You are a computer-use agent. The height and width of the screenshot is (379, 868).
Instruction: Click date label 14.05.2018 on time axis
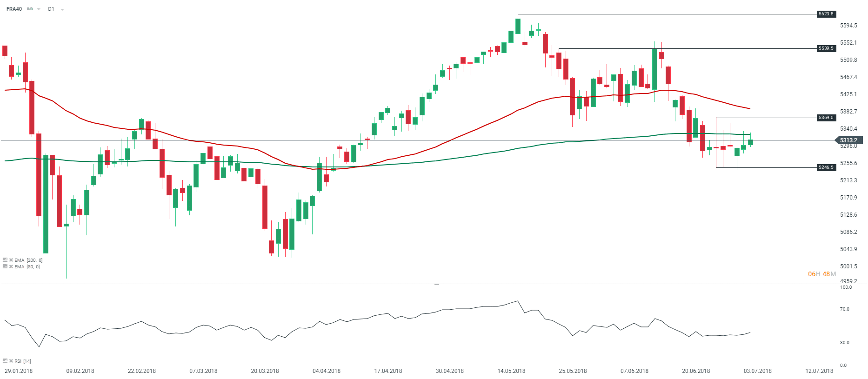click(x=511, y=371)
